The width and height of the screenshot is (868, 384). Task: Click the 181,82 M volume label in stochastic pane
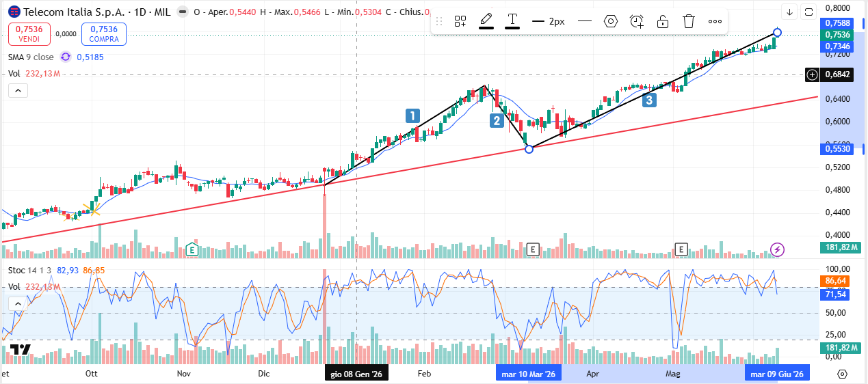pyautogui.click(x=841, y=348)
